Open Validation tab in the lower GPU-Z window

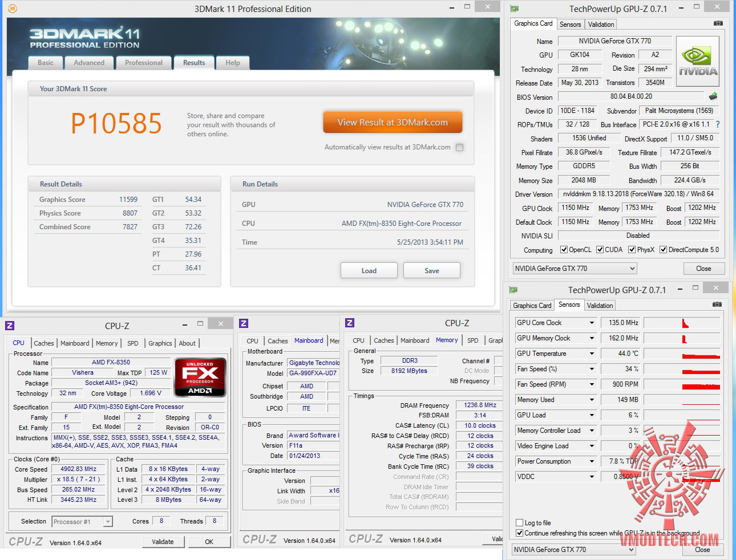tap(600, 306)
